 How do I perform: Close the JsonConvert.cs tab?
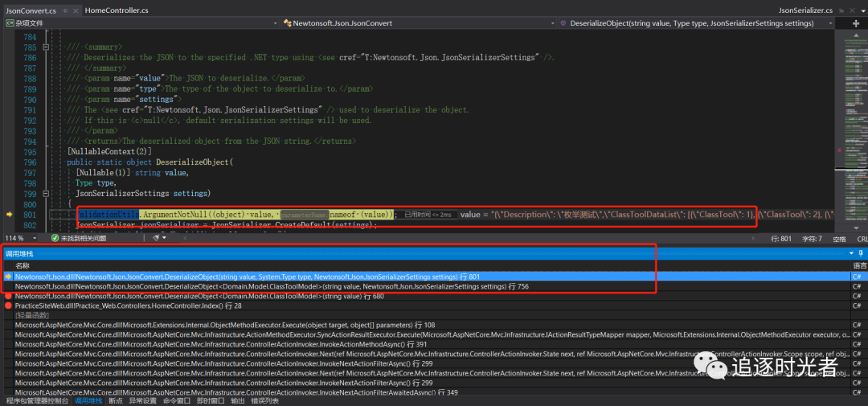(x=76, y=10)
